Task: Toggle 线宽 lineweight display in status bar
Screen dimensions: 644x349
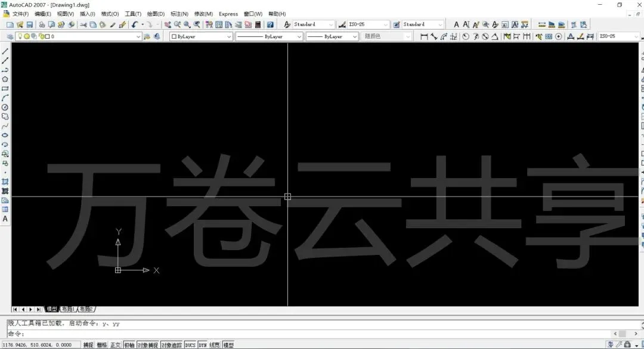Action: tap(215, 345)
